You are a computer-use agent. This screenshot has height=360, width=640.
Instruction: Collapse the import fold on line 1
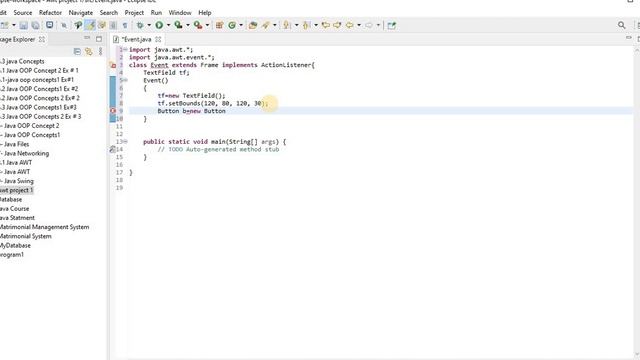[125, 49]
